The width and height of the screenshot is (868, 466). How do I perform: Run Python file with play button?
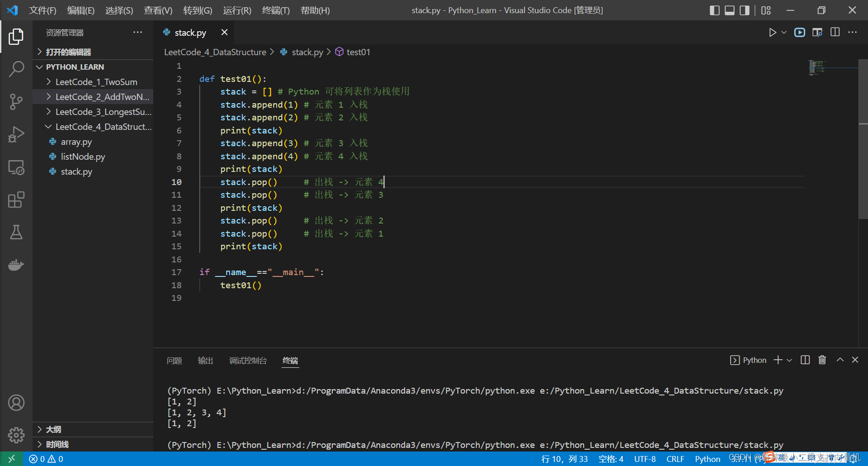point(772,33)
